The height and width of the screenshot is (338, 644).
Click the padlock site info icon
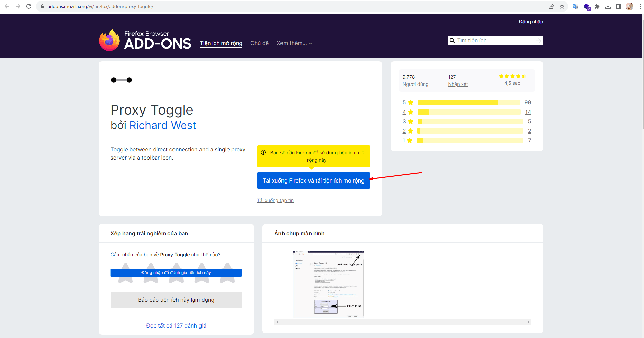pos(42,6)
